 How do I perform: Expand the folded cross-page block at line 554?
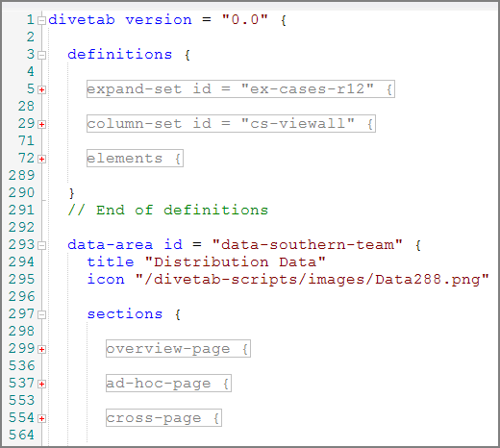coord(41,419)
